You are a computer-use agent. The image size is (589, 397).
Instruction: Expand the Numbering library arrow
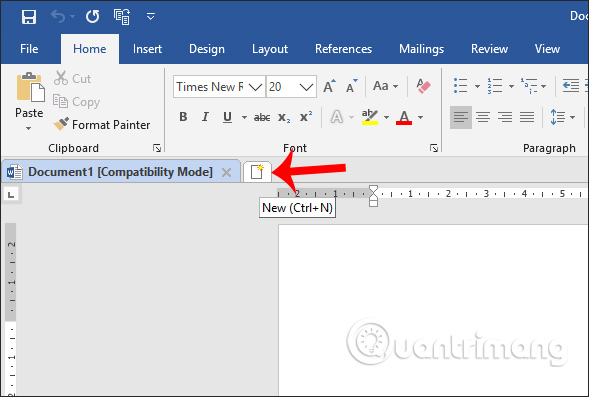point(511,86)
